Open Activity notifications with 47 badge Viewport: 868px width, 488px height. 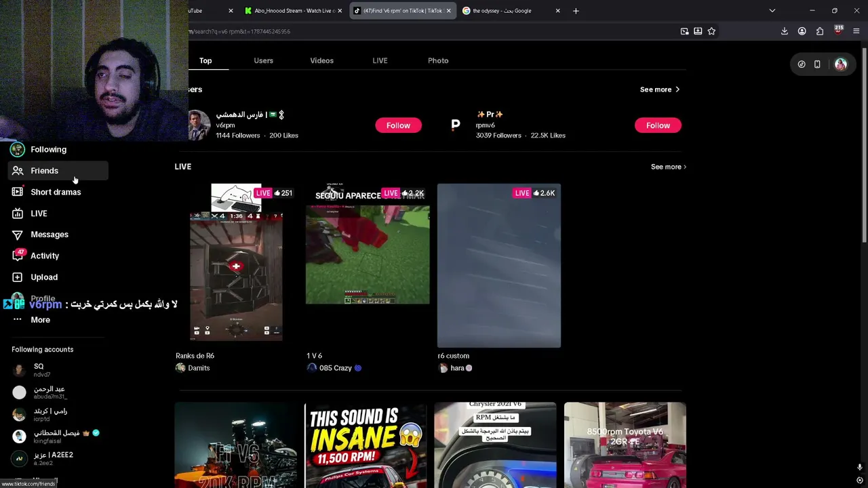pos(45,256)
